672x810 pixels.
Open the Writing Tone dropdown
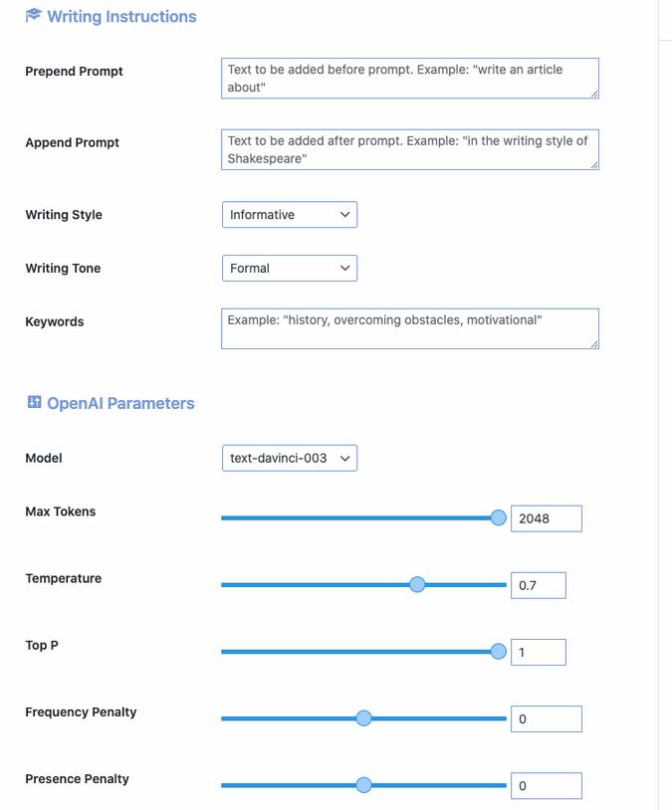(290, 268)
